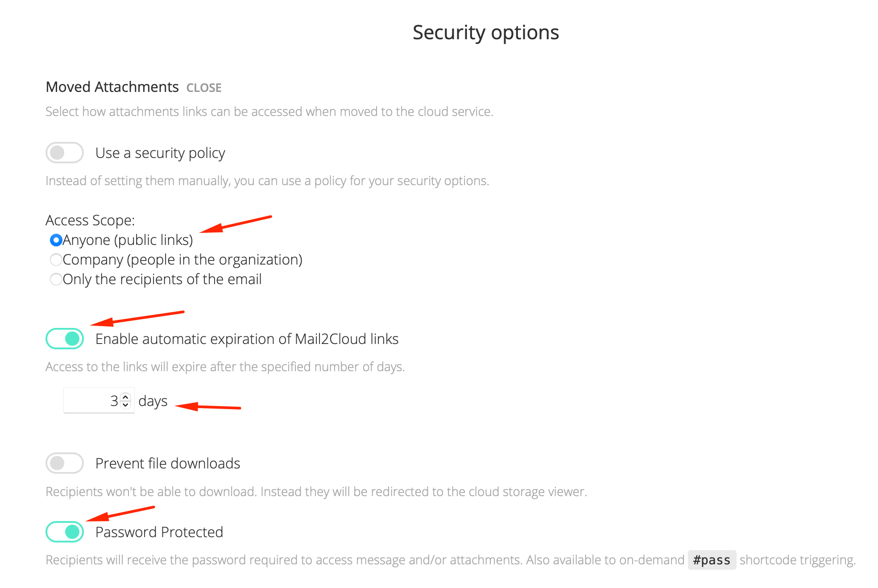Click 'Enable automatic expiration of Mail2Cloud links' label
The height and width of the screenshot is (588, 878).
pyautogui.click(x=247, y=339)
